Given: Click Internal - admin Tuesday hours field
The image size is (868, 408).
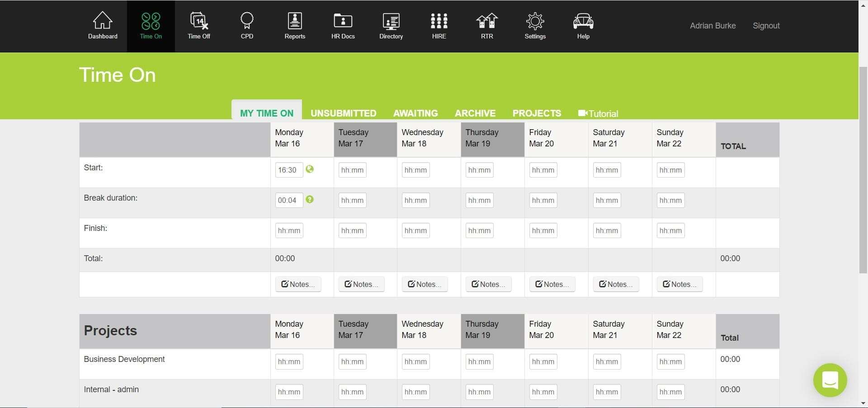Looking at the screenshot, I should pyautogui.click(x=352, y=392).
